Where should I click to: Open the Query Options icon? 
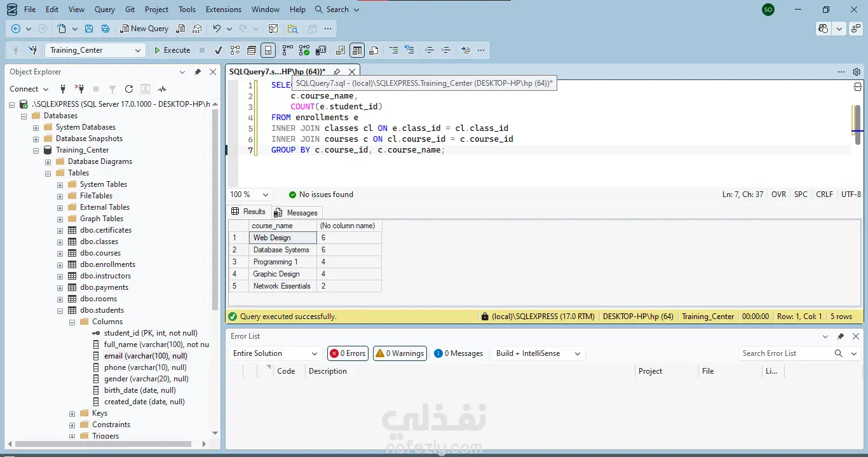click(x=252, y=50)
